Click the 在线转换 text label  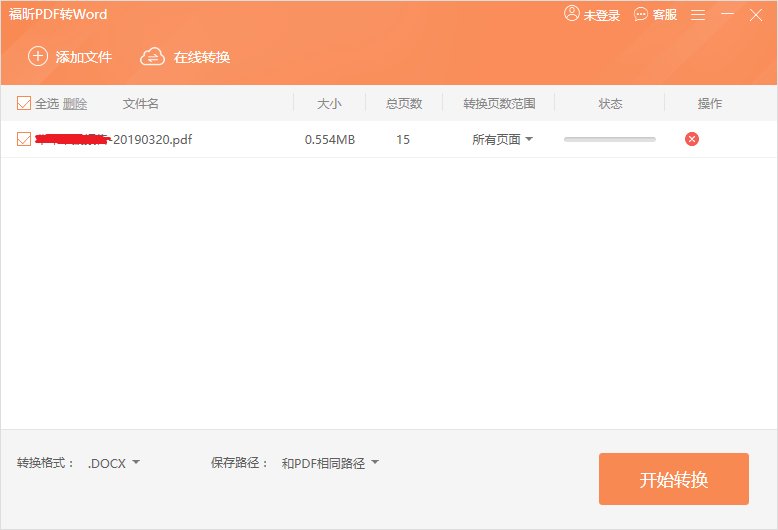coord(202,57)
